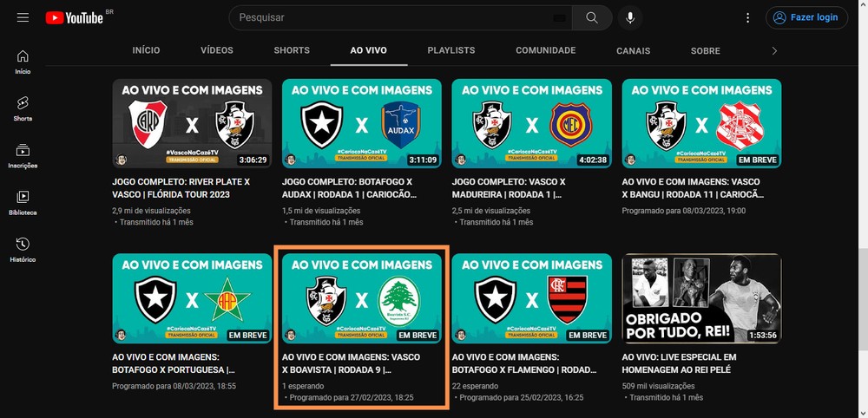Open Botafogo x Audax thumbnail
Viewport: 868px width, 418px height.
click(x=362, y=123)
